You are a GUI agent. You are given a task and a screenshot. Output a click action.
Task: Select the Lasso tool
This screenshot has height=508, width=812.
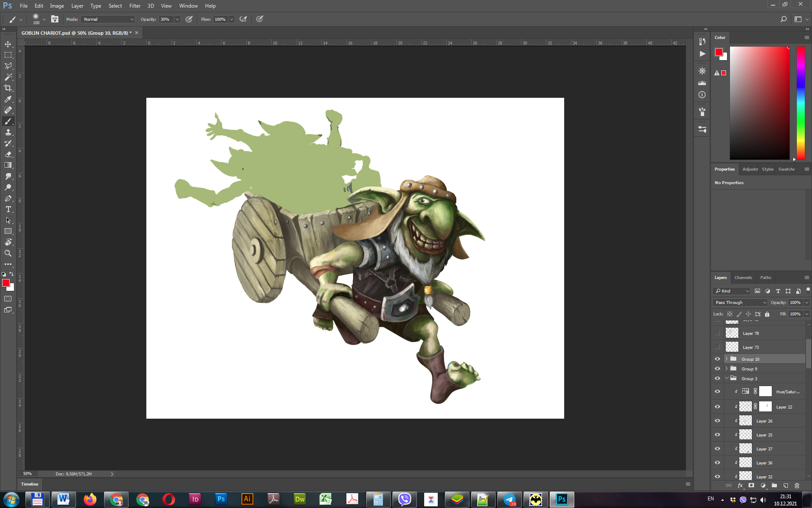pyautogui.click(x=8, y=66)
